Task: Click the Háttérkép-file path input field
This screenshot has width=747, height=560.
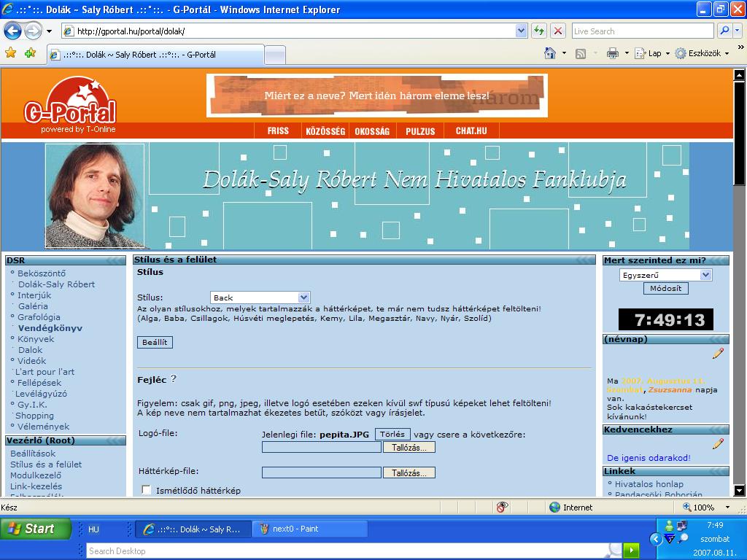Action: pyautogui.click(x=322, y=472)
